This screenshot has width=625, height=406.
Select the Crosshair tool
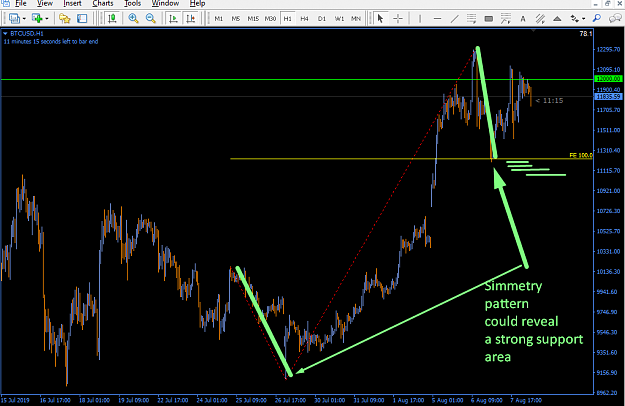(398, 18)
